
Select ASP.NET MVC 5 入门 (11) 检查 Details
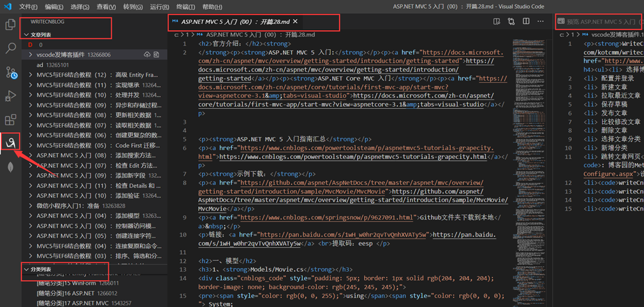point(94,186)
